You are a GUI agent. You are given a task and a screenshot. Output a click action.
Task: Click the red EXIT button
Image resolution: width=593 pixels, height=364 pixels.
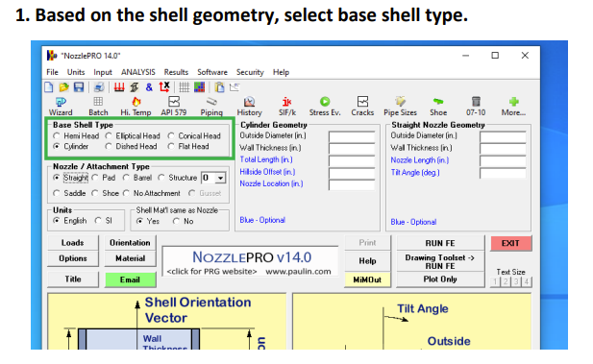tap(511, 243)
